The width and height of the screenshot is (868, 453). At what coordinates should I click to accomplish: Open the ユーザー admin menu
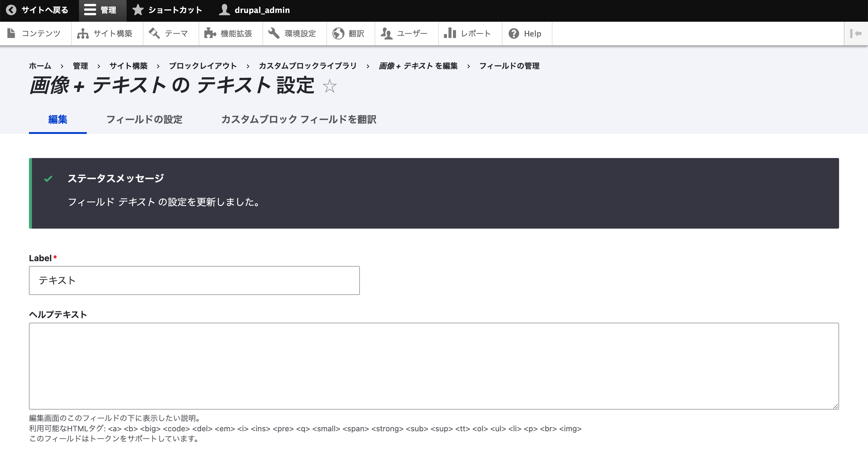tap(407, 33)
